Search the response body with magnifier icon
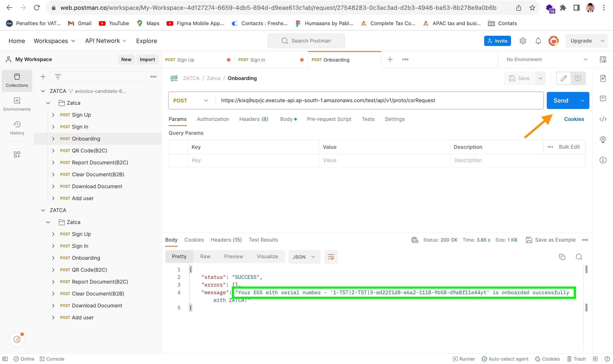The width and height of the screenshot is (613, 364). click(x=579, y=257)
